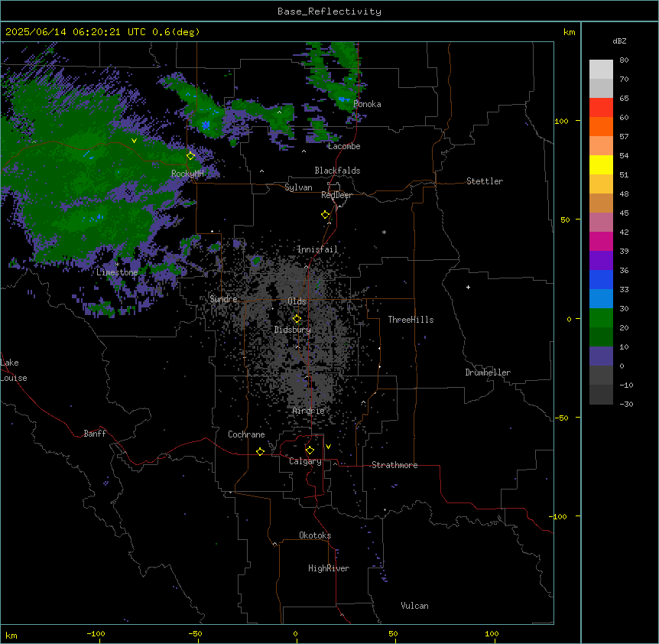Click the white plus marker north of Drumheller
The height and width of the screenshot is (644, 659).
pos(468,287)
